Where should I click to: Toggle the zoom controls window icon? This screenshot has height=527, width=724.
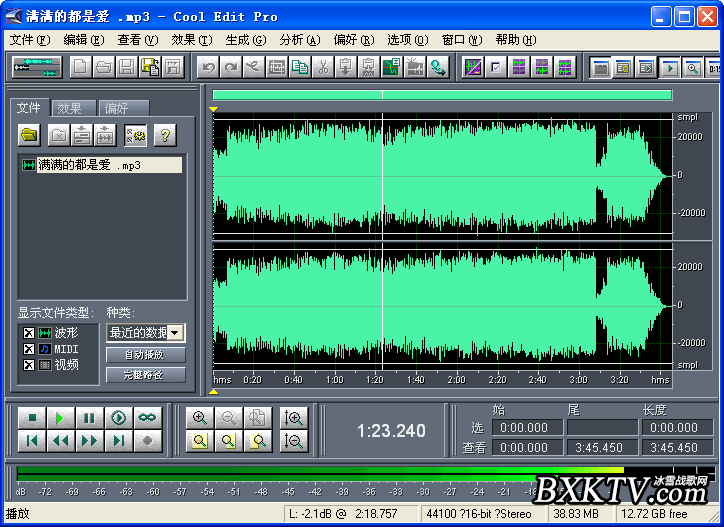coord(693,68)
